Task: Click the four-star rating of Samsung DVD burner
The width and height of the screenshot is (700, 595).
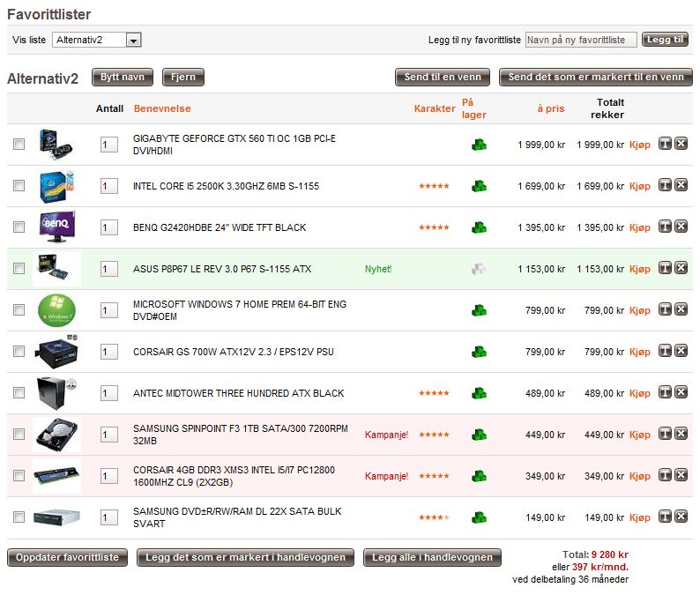Action: [x=434, y=517]
